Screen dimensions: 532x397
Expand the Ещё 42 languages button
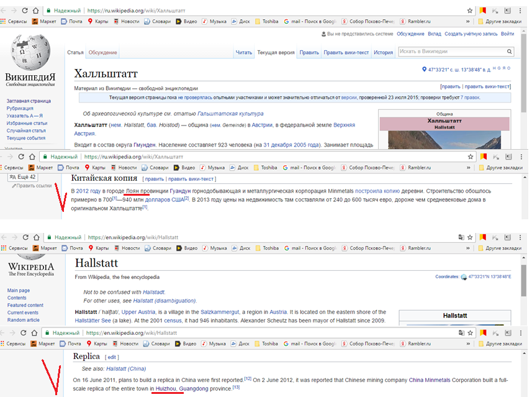23,177
